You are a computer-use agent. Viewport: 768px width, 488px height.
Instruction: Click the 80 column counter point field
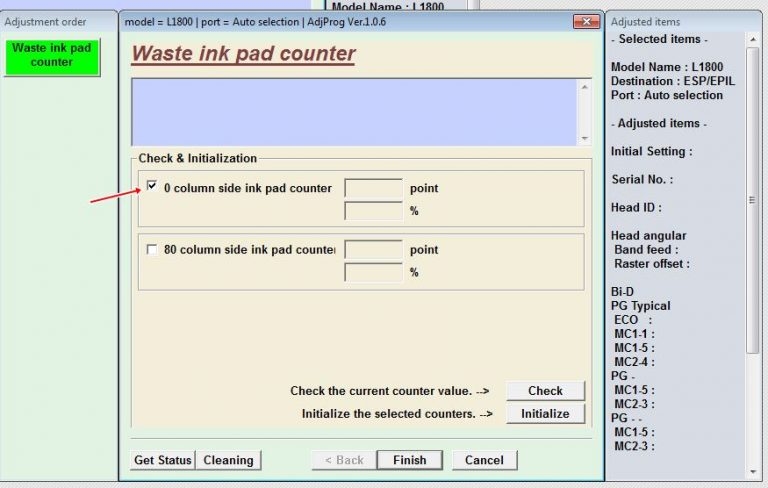point(373,250)
